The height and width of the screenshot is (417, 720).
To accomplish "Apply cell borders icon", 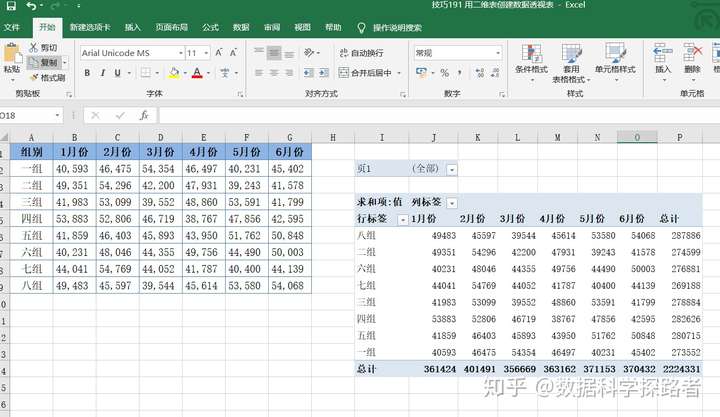I will (x=146, y=73).
